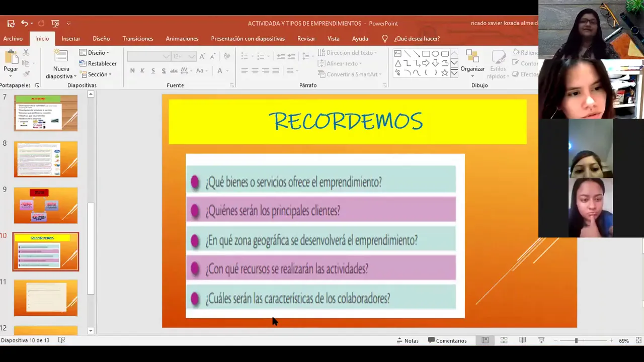Image resolution: width=644 pixels, height=362 pixels.
Task: Pick the diagonal line shape
Action: pyautogui.click(x=407, y=54)
